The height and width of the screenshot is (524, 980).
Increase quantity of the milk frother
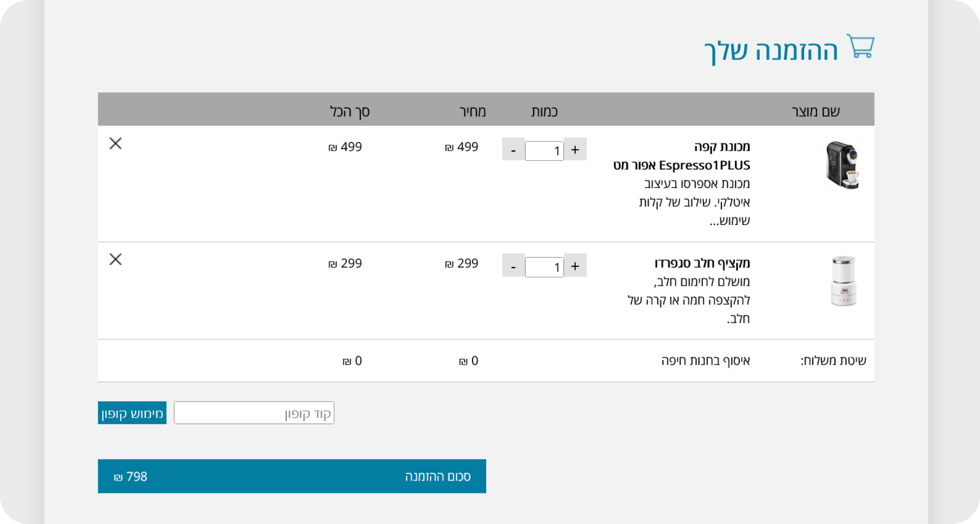(x=575, y=266)
